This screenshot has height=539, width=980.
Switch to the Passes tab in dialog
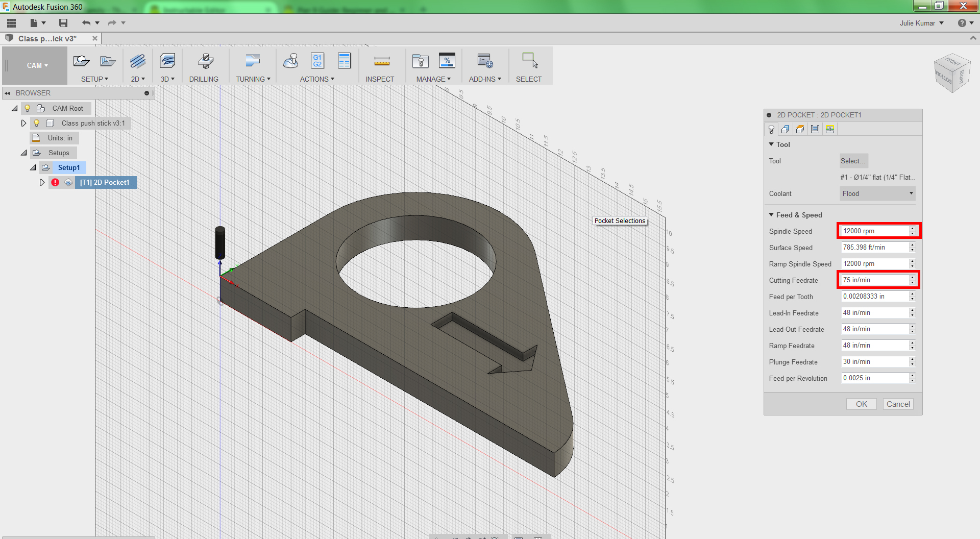(x=815, y=129)
